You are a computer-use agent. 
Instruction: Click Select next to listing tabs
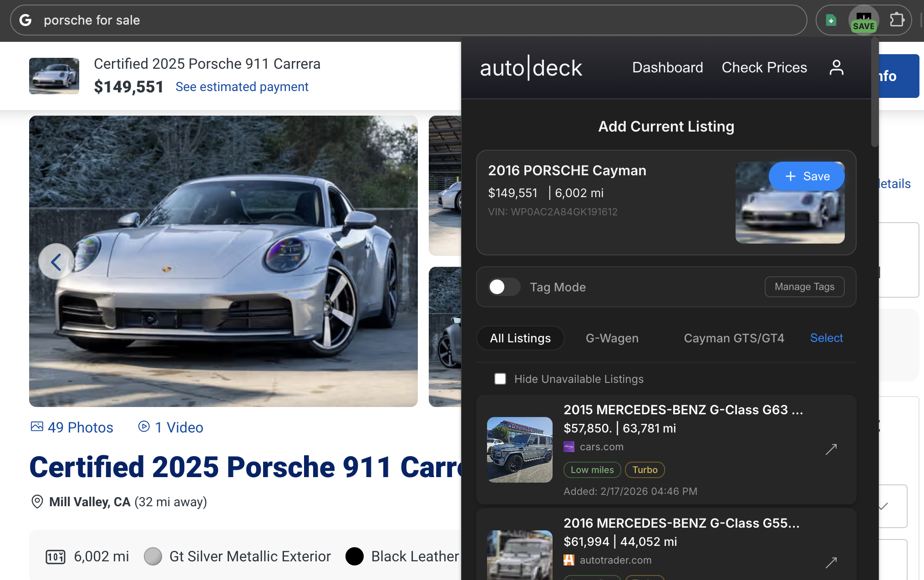(x=826, y=338)
